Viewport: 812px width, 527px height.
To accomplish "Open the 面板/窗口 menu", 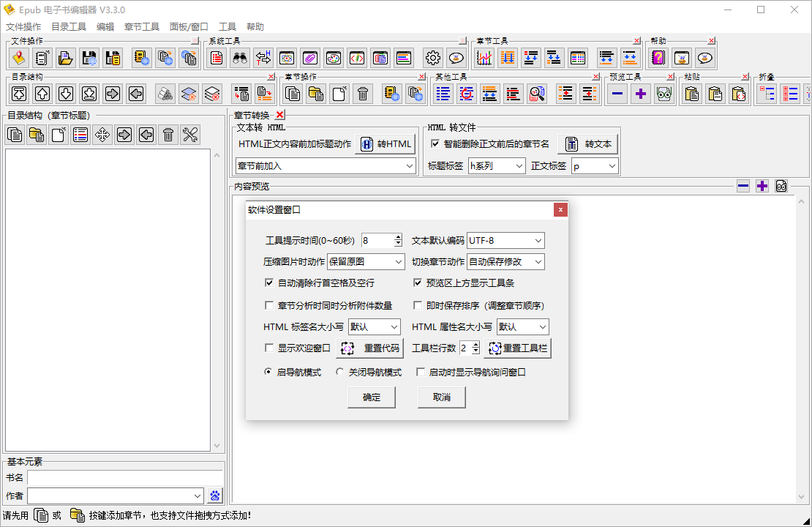I will point(189,26).
